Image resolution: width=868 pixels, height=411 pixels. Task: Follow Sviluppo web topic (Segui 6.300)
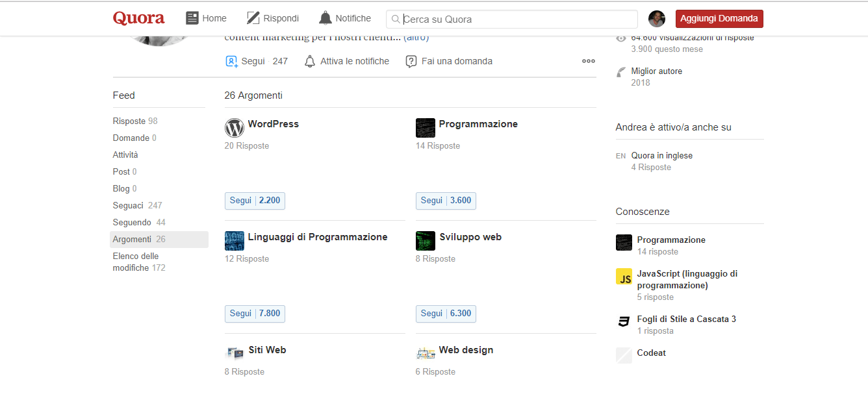point(446,314)
